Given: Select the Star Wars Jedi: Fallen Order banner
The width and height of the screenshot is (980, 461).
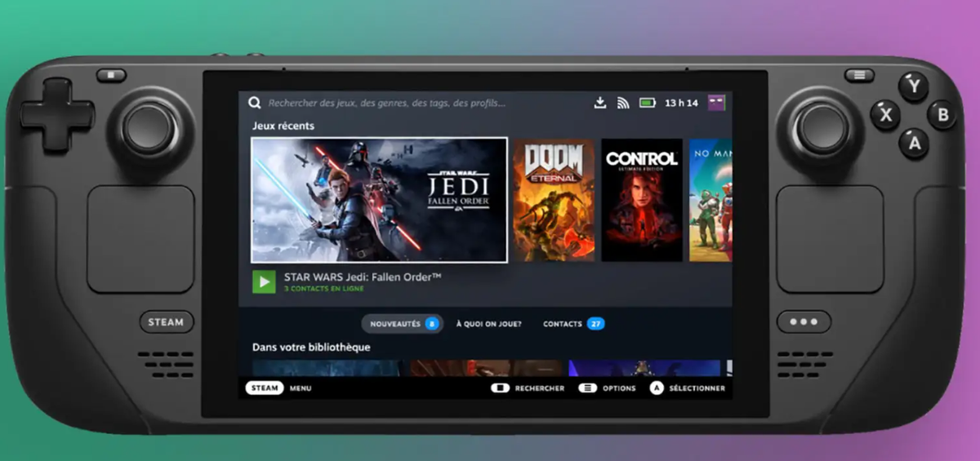Looking at the screenshot, I should coord(380,200).
